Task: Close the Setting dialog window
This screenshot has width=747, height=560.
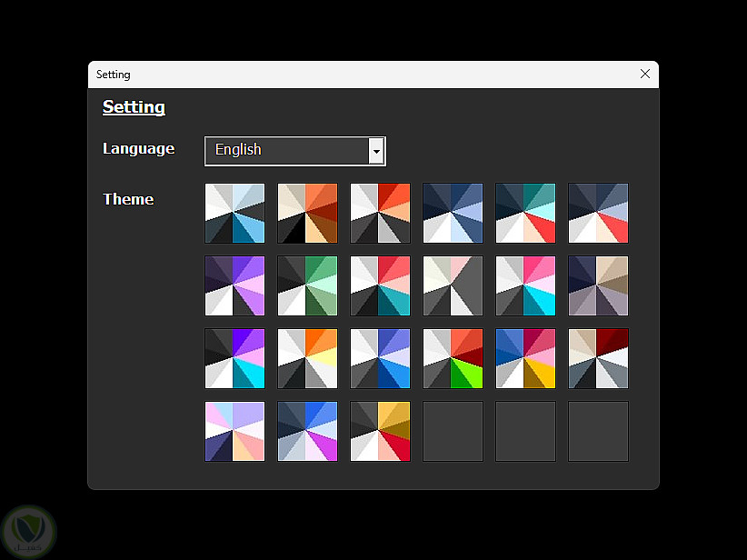Action: 645,74
